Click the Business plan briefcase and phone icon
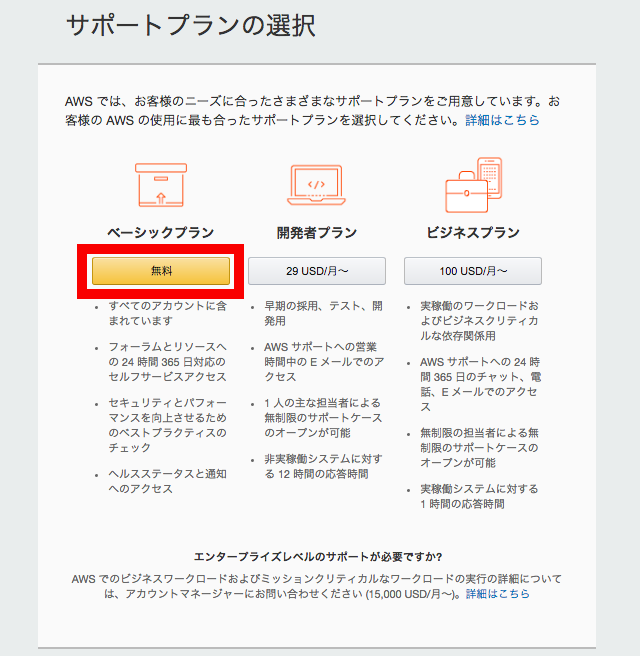Image resolution: width=640 pixels, height=656 pixels. 474,185
